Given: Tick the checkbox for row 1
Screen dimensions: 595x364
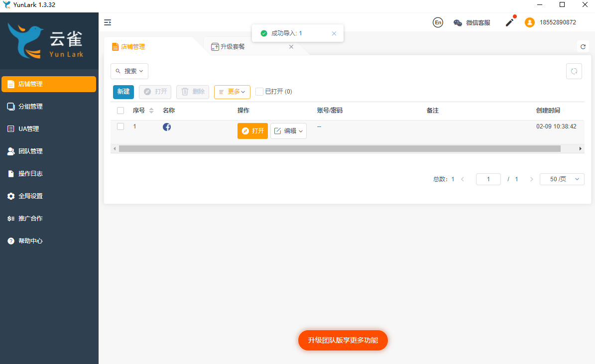Looking at the screenshot, I should tap(120, 126).
